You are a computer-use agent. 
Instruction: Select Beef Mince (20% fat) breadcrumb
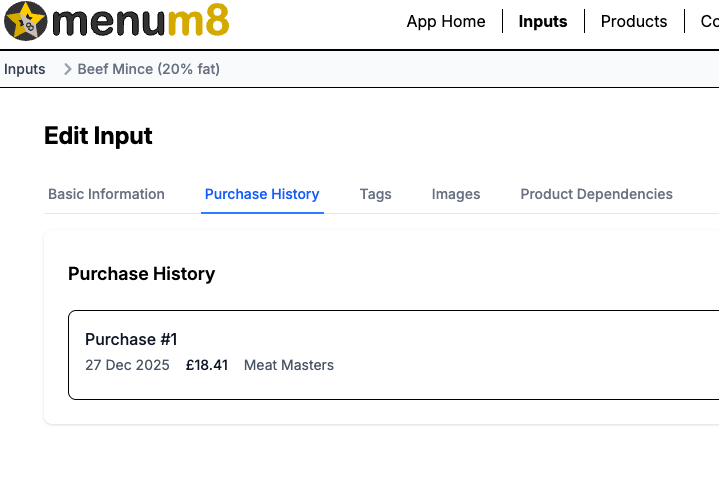[x=149, y=69]
